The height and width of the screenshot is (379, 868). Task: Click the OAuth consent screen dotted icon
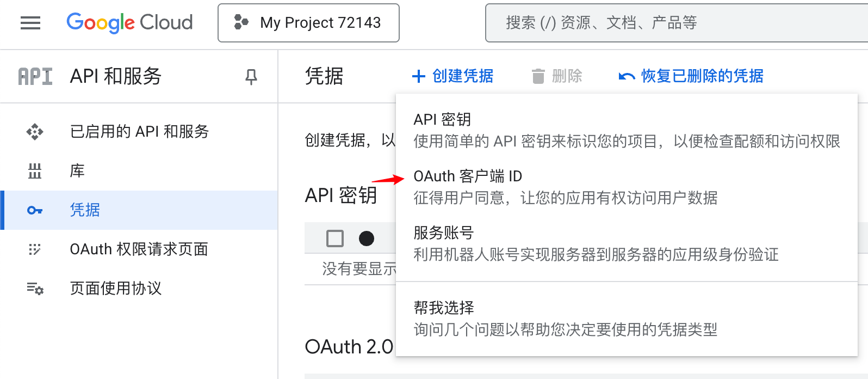point(35,249)
